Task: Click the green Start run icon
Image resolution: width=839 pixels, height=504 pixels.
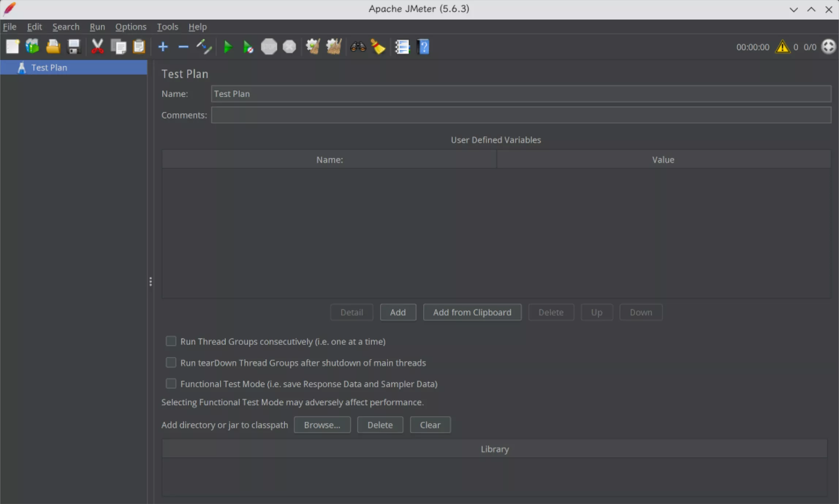Action: click(x=228, y=47)
